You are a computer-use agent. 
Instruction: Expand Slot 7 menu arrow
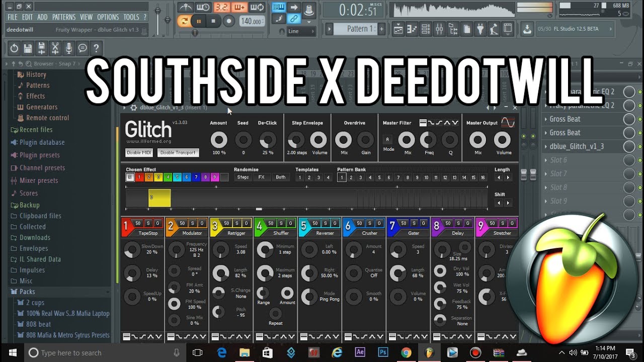point(545,173)
